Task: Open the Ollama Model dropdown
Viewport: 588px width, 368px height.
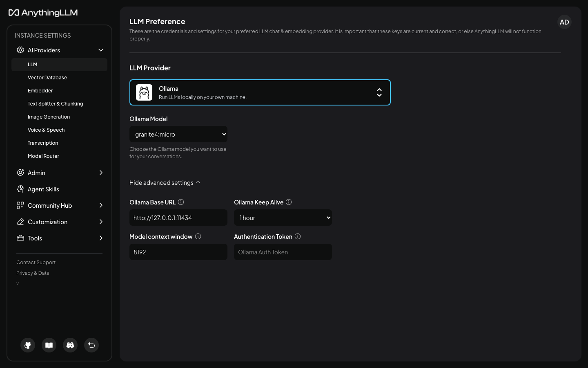Action: 178,134
